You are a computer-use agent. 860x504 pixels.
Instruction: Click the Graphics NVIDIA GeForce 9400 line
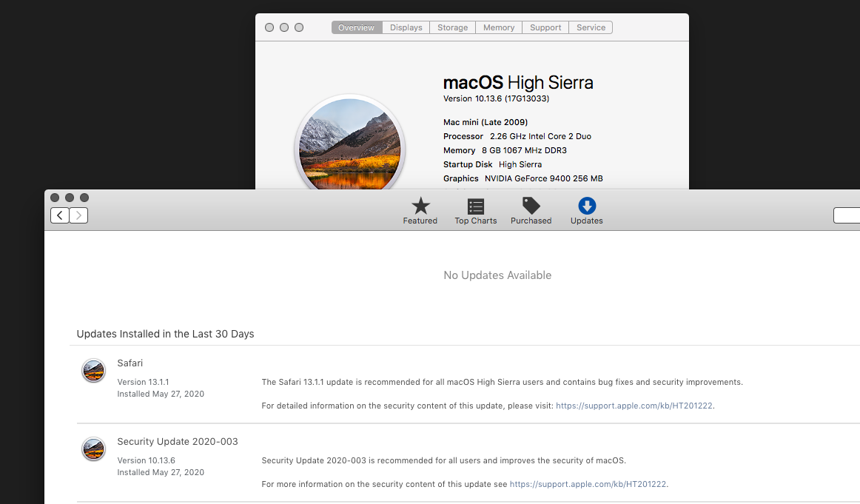(523, 179)
